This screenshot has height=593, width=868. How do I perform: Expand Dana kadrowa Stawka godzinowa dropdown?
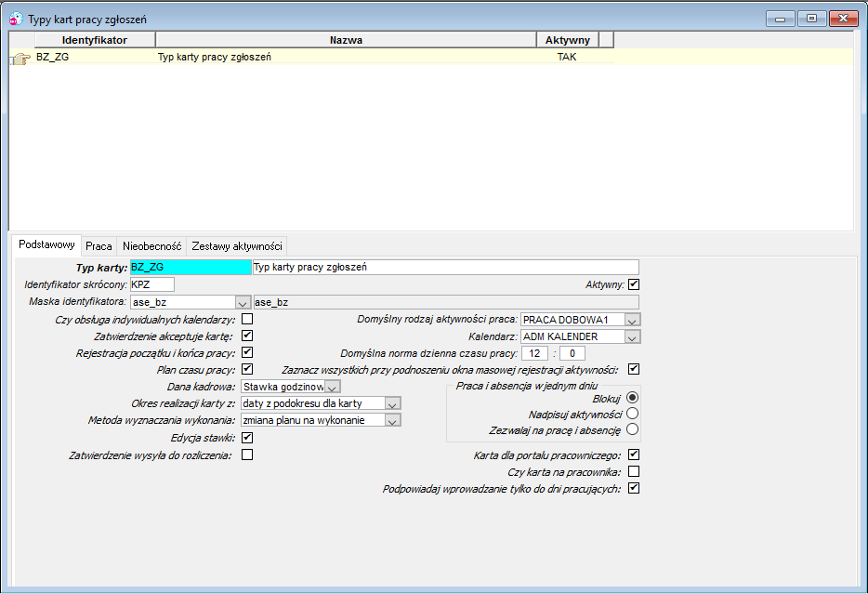point(332,387)
